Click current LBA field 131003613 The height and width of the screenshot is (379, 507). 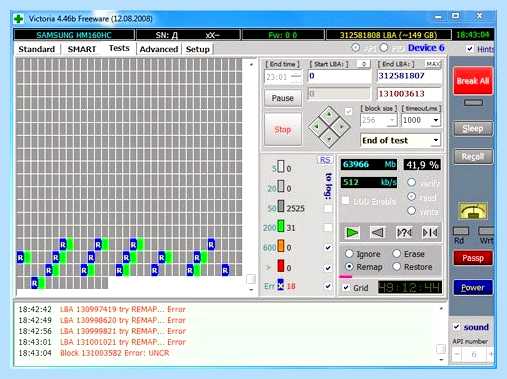(409, 94)
